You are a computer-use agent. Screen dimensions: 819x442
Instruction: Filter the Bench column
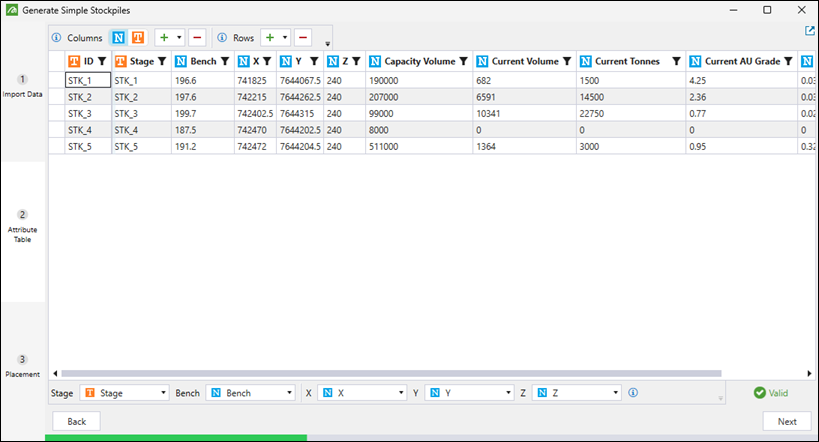pos(225,61)
